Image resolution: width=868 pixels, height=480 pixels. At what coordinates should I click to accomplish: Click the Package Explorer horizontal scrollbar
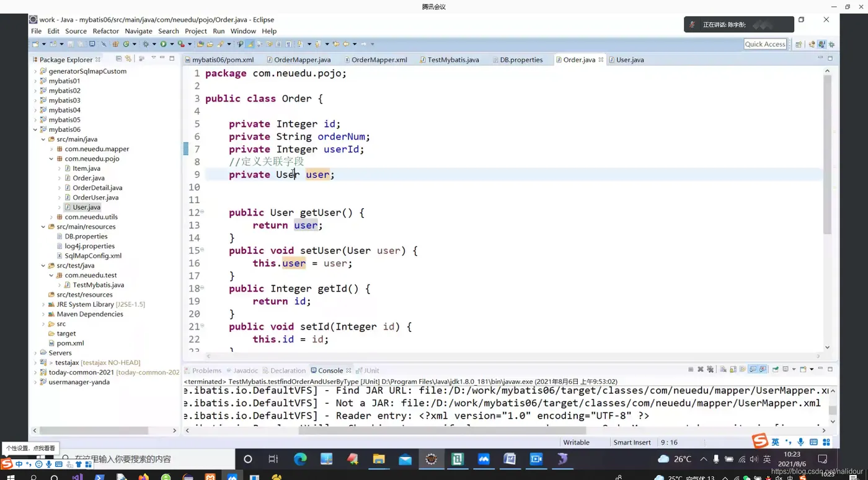click(94, 430)
